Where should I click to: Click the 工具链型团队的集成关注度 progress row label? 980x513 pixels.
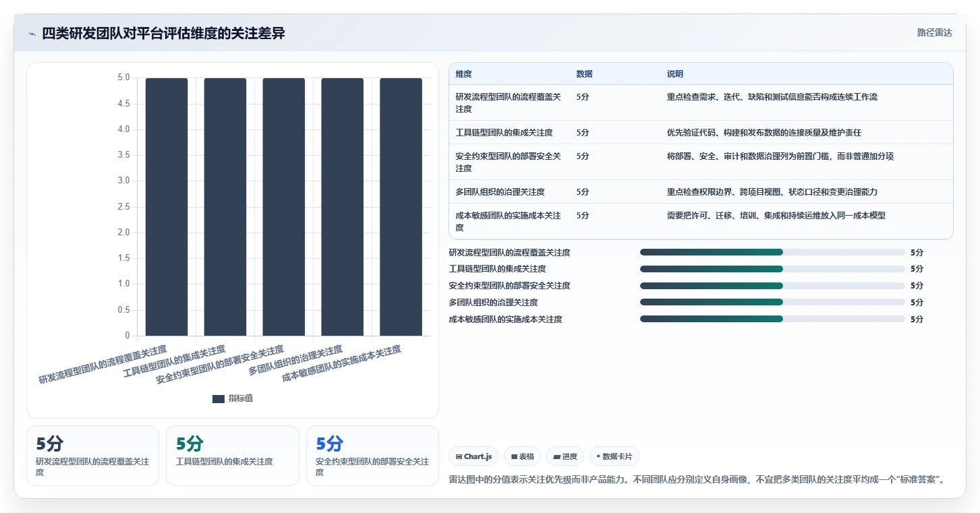[498, 269]
